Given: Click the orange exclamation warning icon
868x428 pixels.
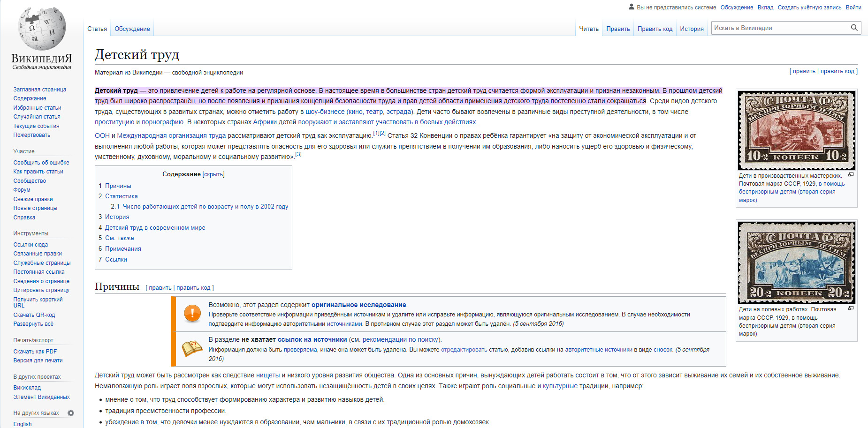Looking at the screenshot, I should click(x=192, y=313).
